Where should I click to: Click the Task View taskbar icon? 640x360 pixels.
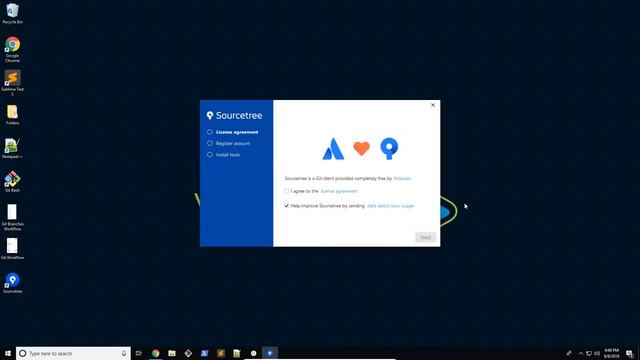[x=139, y=353]
